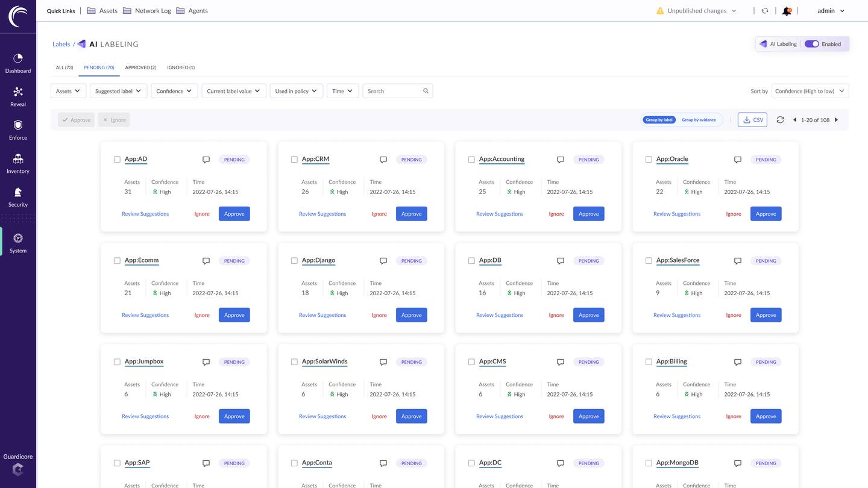Go to next page of results

(836, 120)
